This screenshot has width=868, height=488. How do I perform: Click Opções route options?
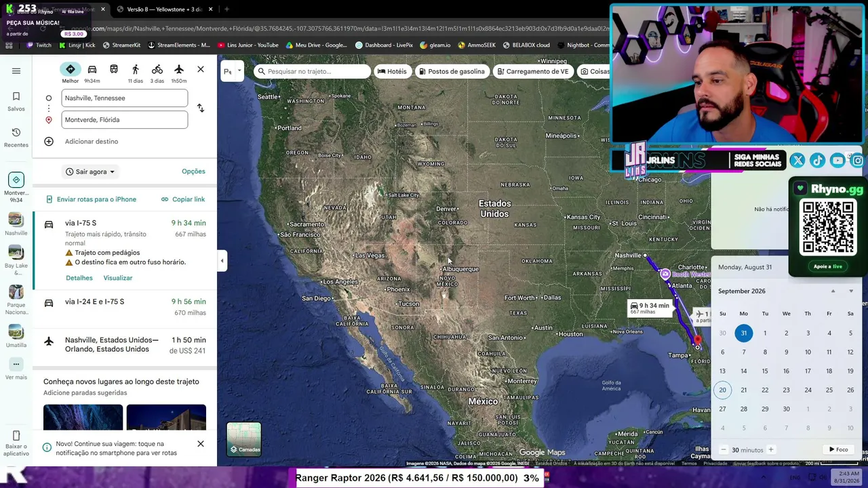coord(193,171)
